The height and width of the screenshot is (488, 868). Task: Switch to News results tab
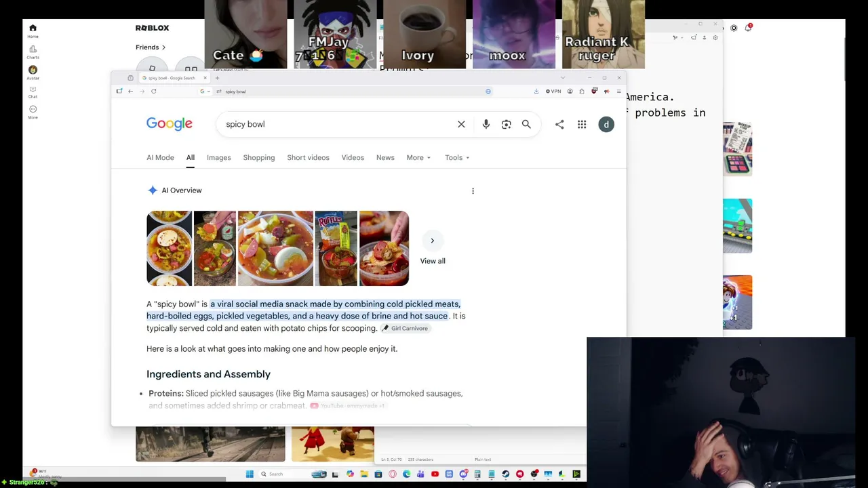[x=385, y=157]
